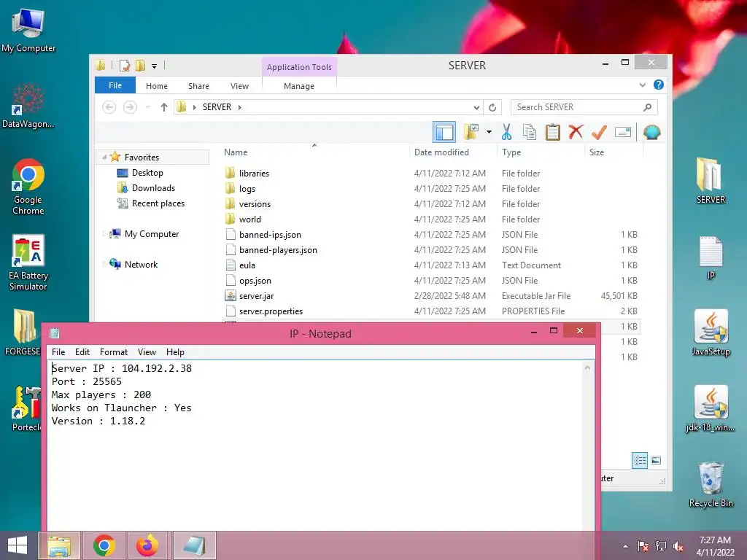Open the Home ribbon tab
This screenshot has height=560, width=747.
[x=157, y=86]
